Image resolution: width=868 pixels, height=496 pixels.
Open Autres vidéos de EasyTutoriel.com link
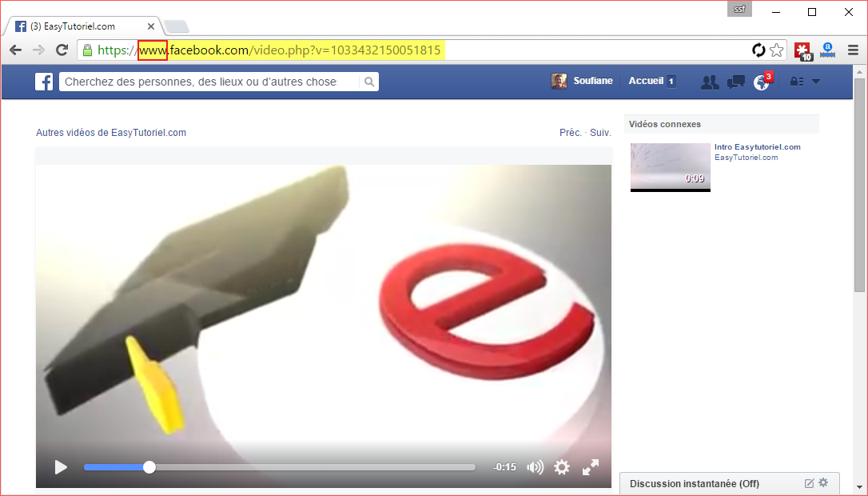(x=111, y=133)
